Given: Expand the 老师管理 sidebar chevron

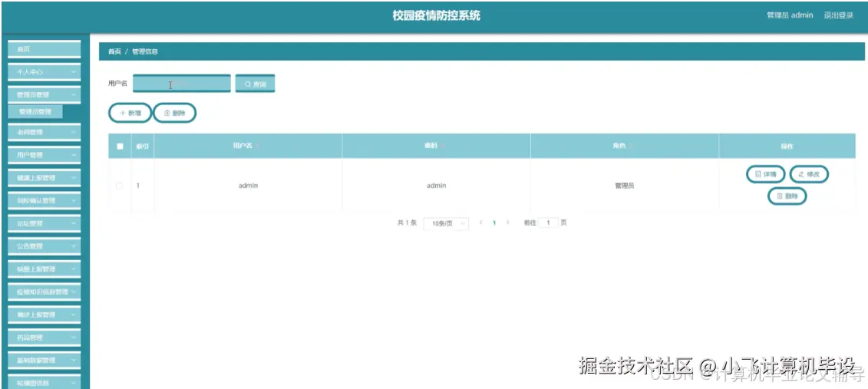Looking at the screenshot, I should pyautogui.click(x=74, y=132).
